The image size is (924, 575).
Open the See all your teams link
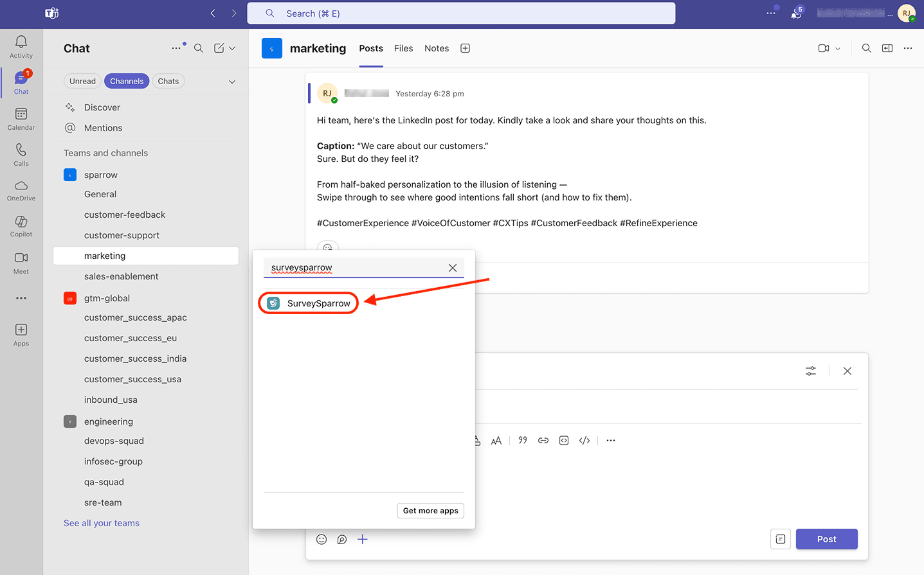tap(102, 523)
